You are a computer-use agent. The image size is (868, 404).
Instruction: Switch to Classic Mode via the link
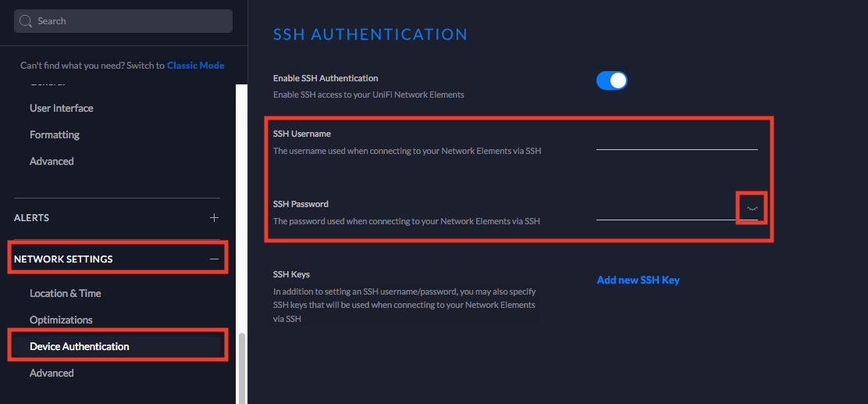point(195,66)
